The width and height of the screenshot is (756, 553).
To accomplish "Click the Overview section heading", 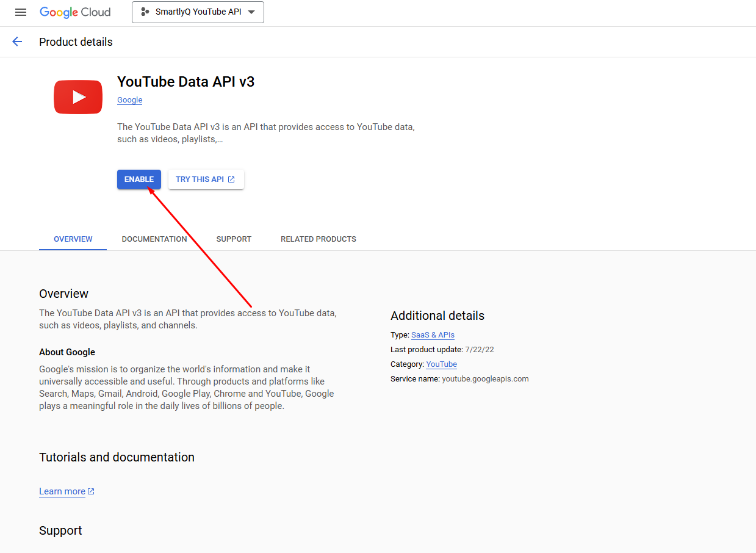I will 63,294.
